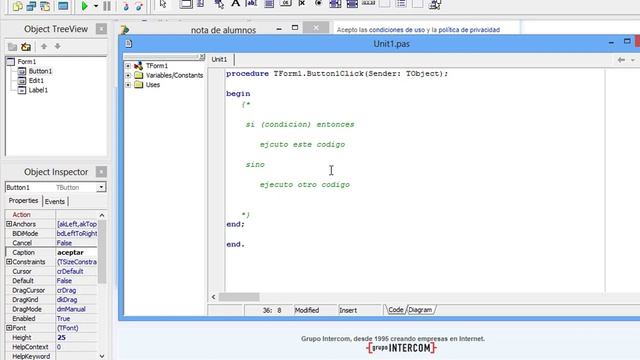Click the Move Down arrow in the Object TreeView
Image resolution: width=640 pixels, height=360 pixels.
[58, 47]
